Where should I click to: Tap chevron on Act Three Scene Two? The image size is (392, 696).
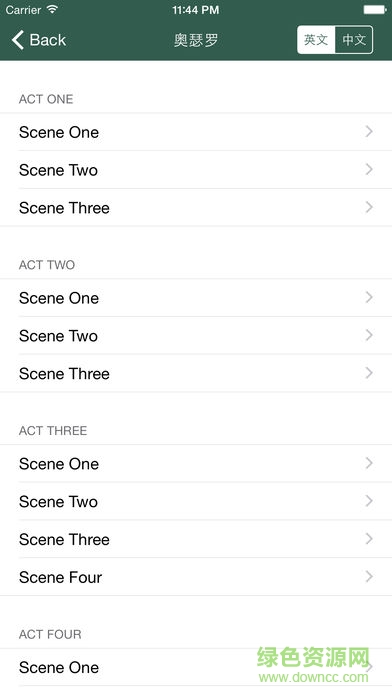click(369, 501)
